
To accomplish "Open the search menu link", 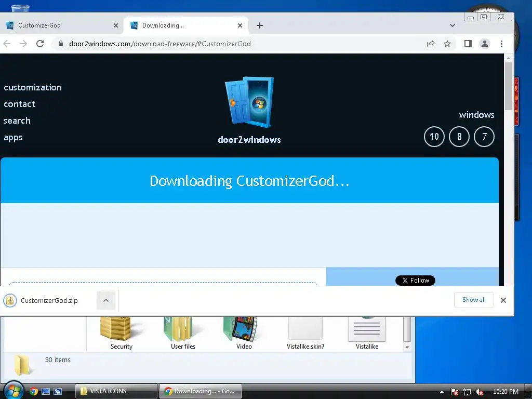I will coord(17,121).
